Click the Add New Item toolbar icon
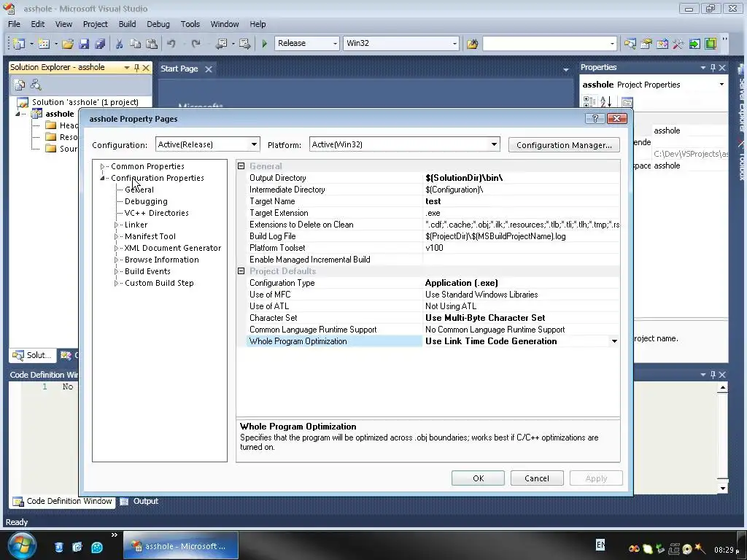 tap(44, 43)
